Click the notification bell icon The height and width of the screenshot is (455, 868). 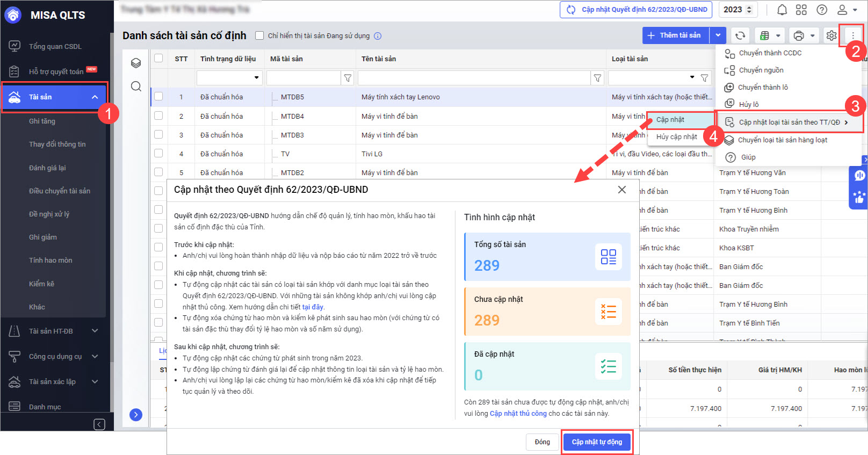[x=782, y=10]
